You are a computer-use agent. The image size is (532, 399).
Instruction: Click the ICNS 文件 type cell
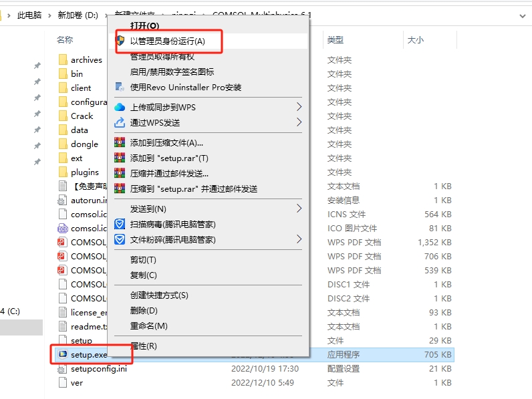tap(346, 214)
